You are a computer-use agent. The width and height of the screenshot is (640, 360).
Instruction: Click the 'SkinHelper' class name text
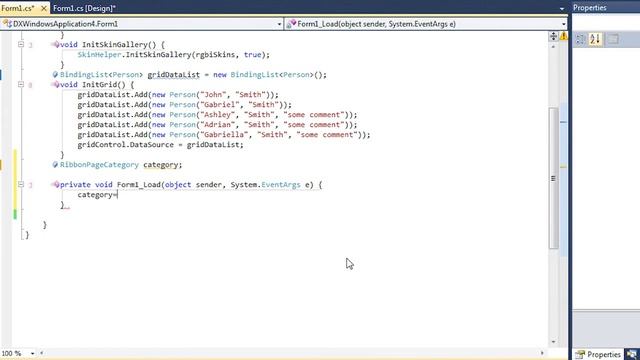coord(99,54)
